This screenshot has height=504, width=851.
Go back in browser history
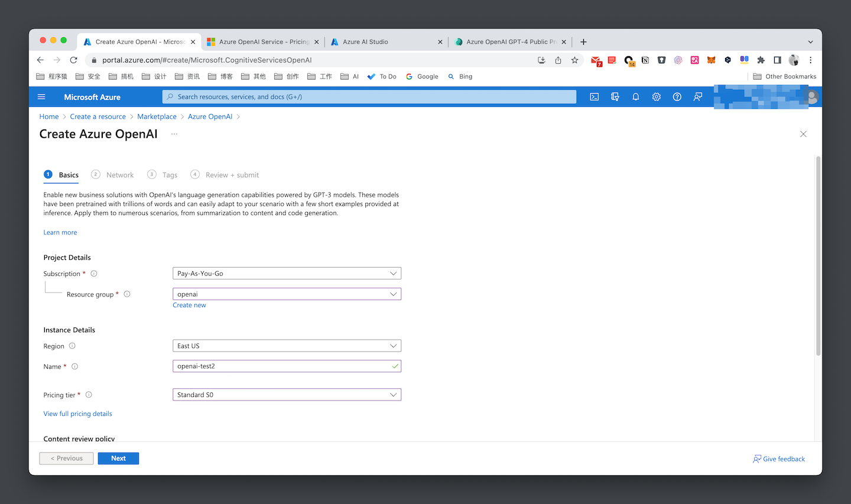pos(40,60)
